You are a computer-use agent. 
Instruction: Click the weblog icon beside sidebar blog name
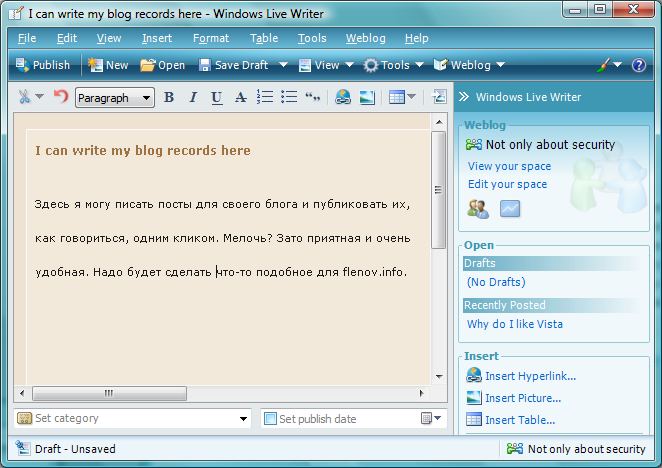click(x=473, y=144)
